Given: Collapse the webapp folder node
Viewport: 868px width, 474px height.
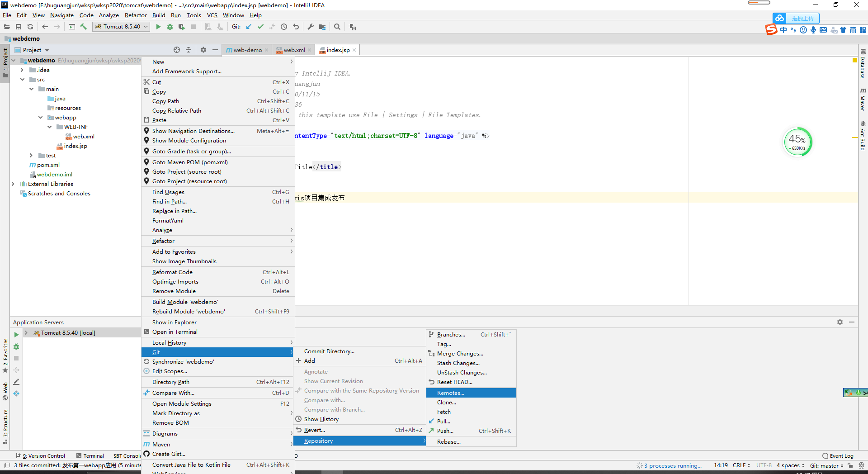Looking at the screenshot, I should click(x=40, y=117).
